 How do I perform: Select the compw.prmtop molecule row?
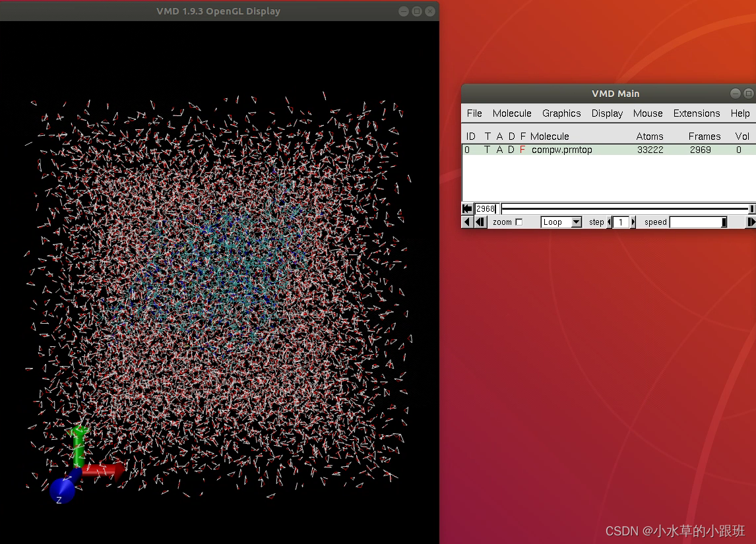pos(561,150)
